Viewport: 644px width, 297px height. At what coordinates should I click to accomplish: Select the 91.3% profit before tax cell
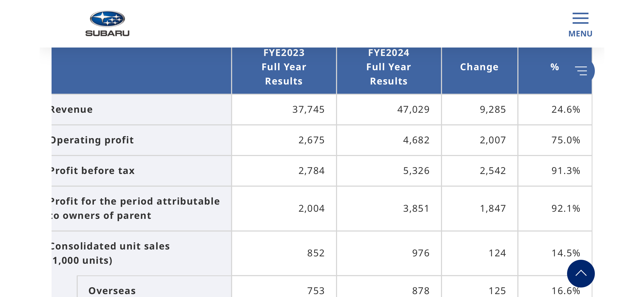tap(565, 171)
